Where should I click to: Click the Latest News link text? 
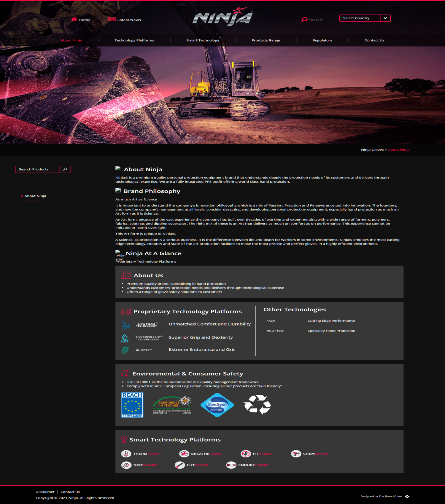pos(129,20)
